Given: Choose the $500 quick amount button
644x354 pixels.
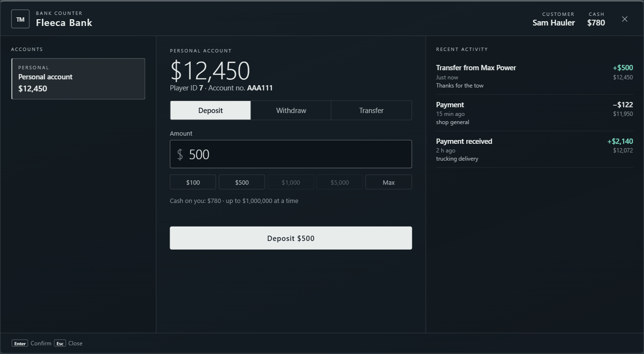Looking at the screenshot, I should point(242,182).
